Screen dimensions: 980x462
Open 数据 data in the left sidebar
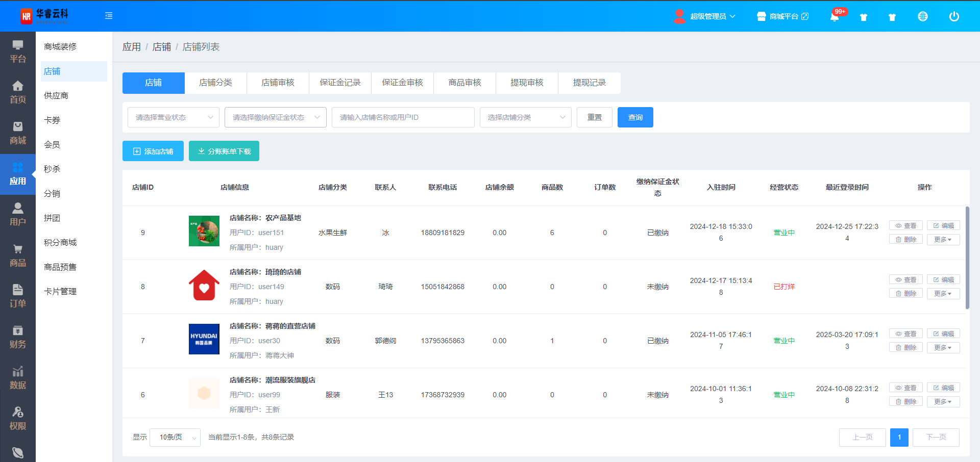coord(18,378)
